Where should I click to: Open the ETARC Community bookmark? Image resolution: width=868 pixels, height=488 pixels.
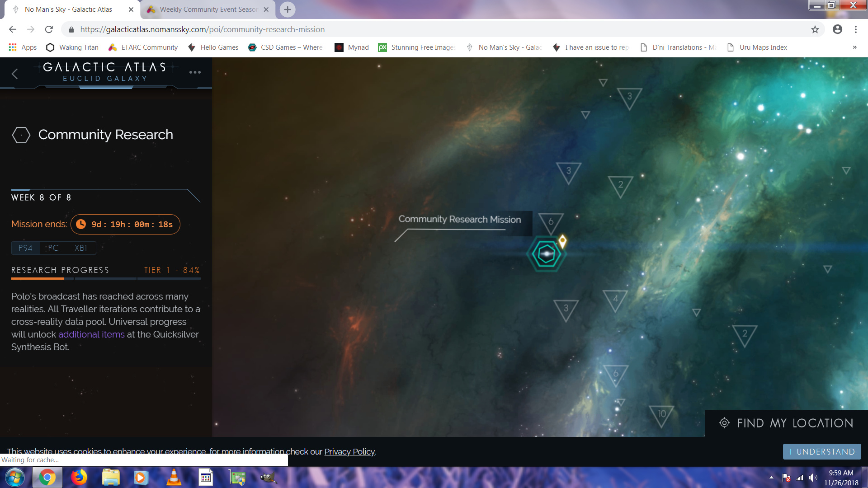coord(143,47)
